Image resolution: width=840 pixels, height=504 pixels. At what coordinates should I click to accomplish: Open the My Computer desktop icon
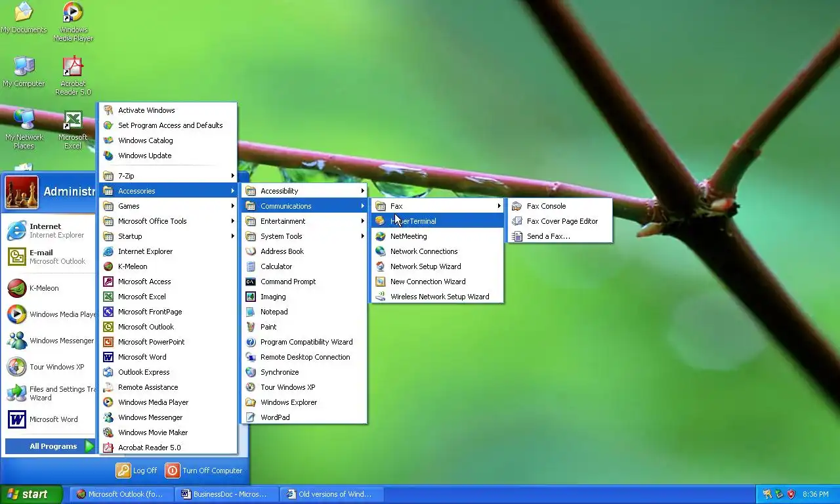point(24,72)
